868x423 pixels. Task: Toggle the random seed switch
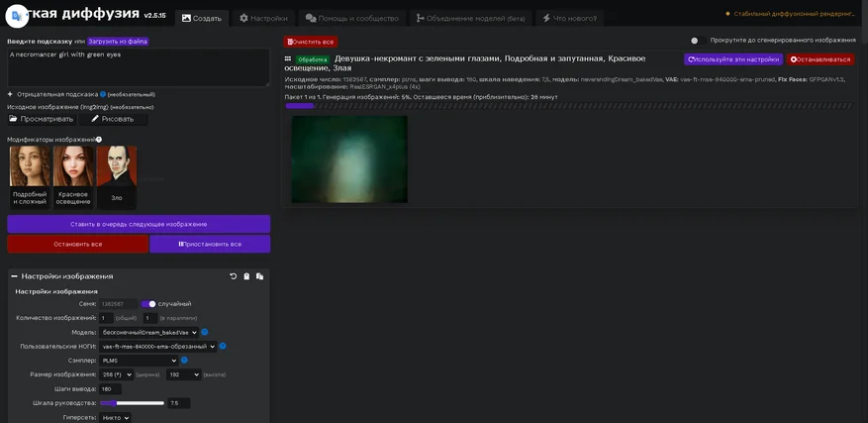(x=148, y=304)
